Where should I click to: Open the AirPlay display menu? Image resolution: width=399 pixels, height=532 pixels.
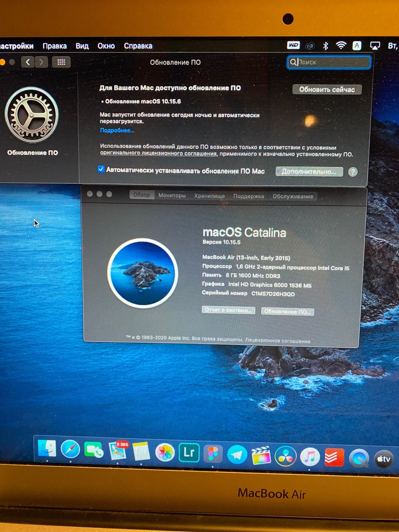[x=375, y=46]
